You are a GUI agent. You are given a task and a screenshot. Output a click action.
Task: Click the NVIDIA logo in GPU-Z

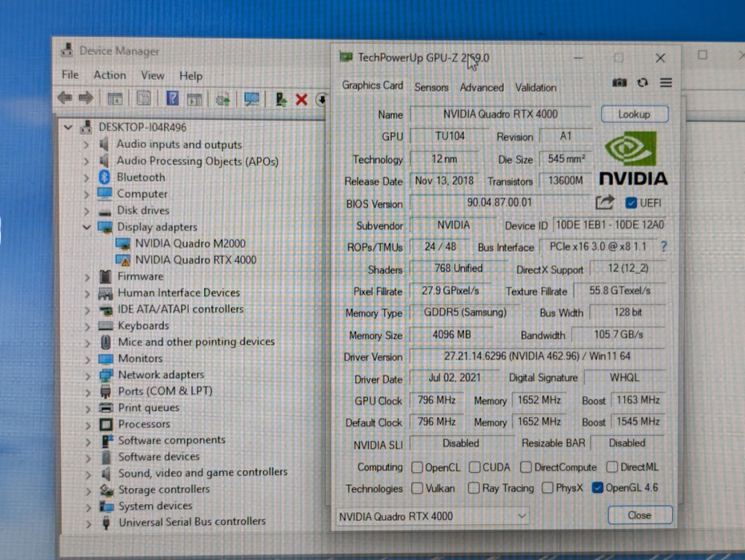tap(633, 158)
